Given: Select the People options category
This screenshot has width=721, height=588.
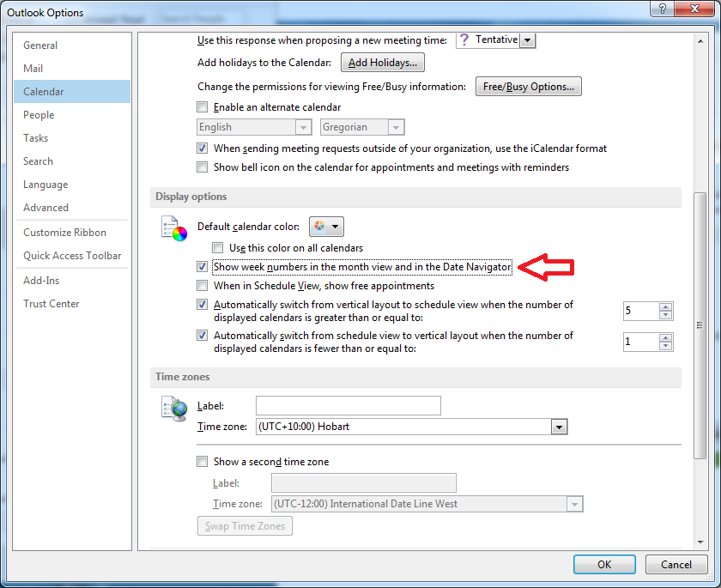Looking at the screenshot, I should (x=72, y=114).
